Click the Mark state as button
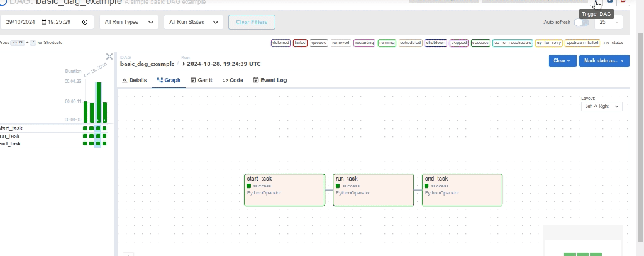 tap(604, 60)
